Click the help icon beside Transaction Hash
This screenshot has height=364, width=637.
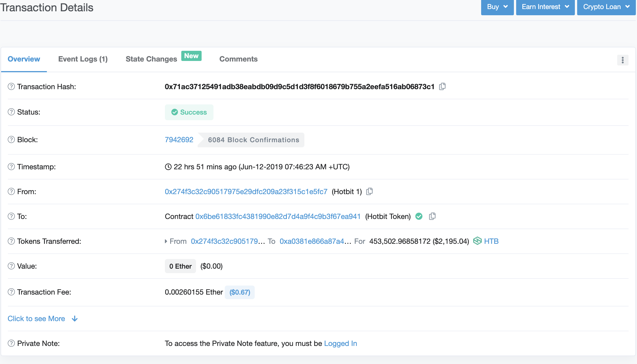(x=11, y=87)
